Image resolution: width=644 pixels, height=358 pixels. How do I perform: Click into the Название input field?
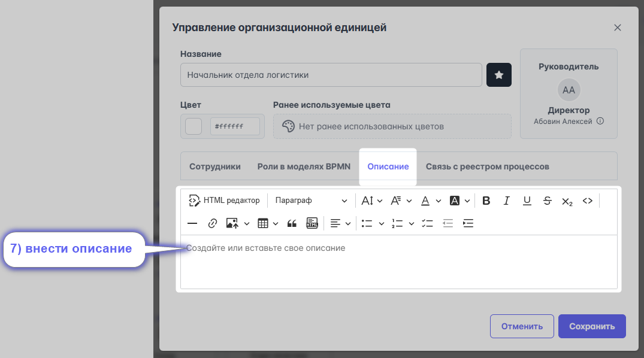[331, 75]
